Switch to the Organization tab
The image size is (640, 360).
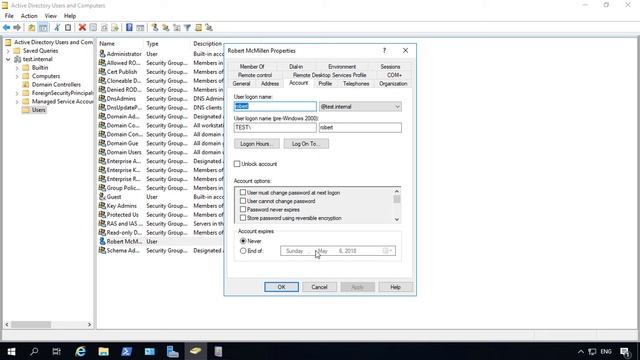point(393,84)
